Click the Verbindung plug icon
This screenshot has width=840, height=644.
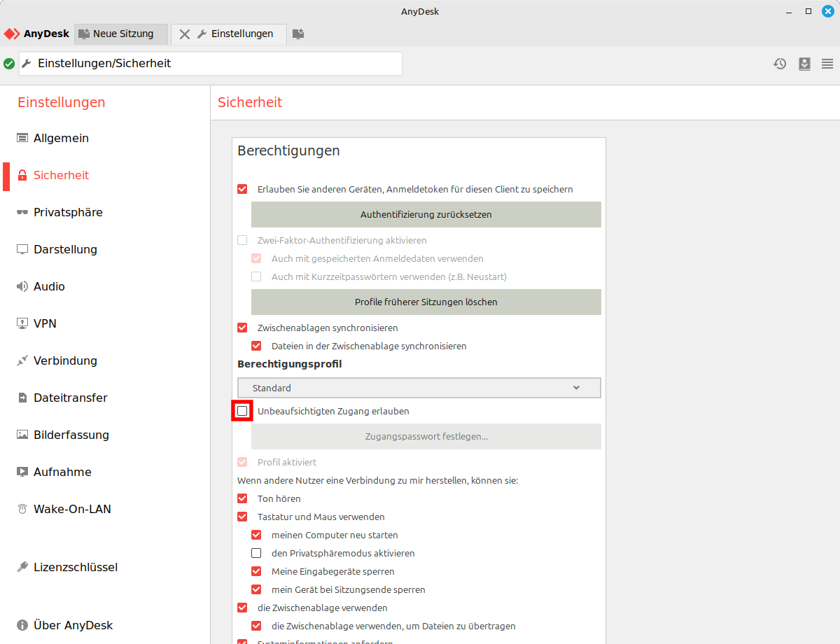pos(22,360)
